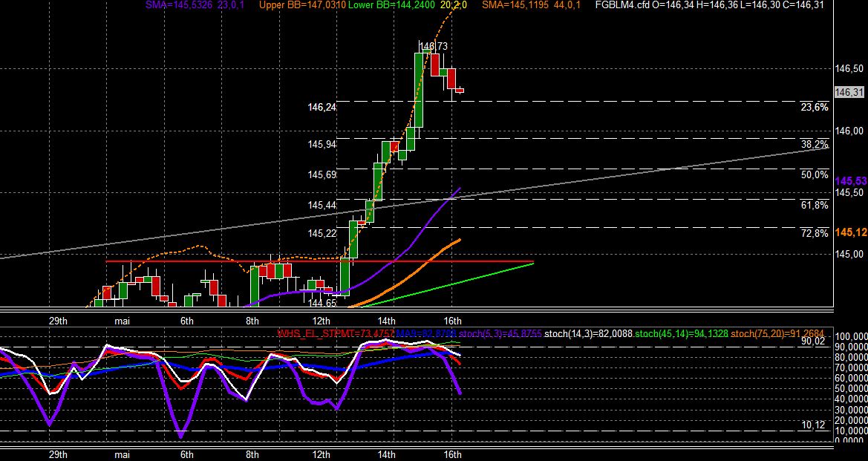Viewport: 868px width, 461px height.
Task: Select the 146,00 price axis label
Action: click(849, 131)
